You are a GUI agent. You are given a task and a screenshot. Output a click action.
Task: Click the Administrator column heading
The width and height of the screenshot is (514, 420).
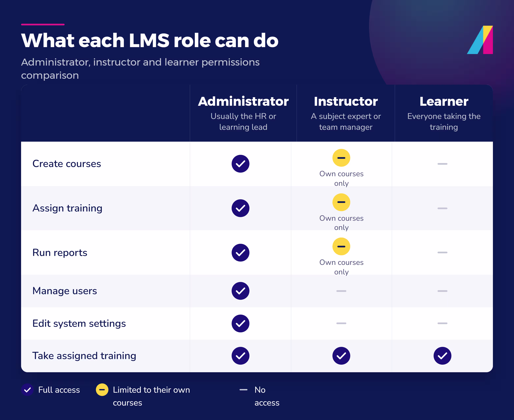click(x=243, y=101)
